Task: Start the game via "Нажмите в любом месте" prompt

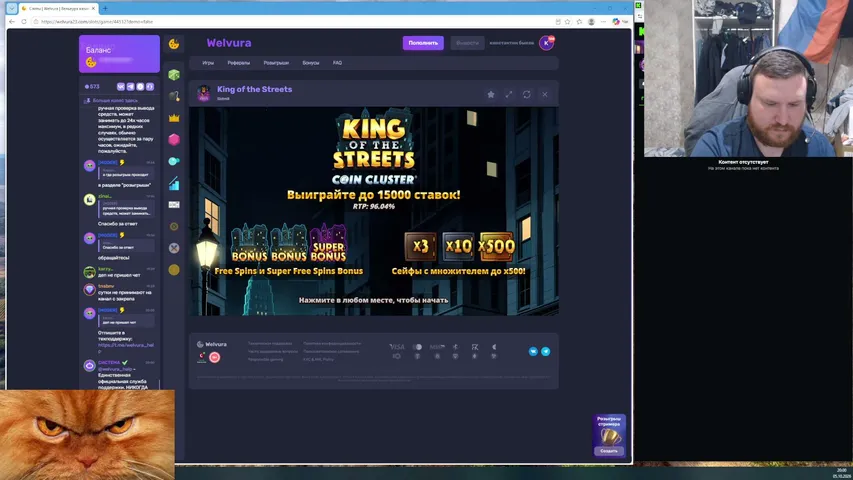Action: point(373,300)
